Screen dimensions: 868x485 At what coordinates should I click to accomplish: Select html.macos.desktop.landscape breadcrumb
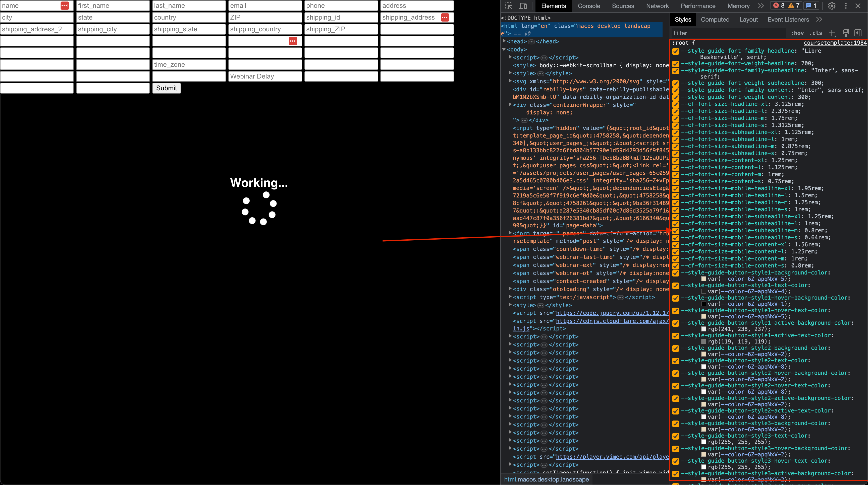coord(546,479)
